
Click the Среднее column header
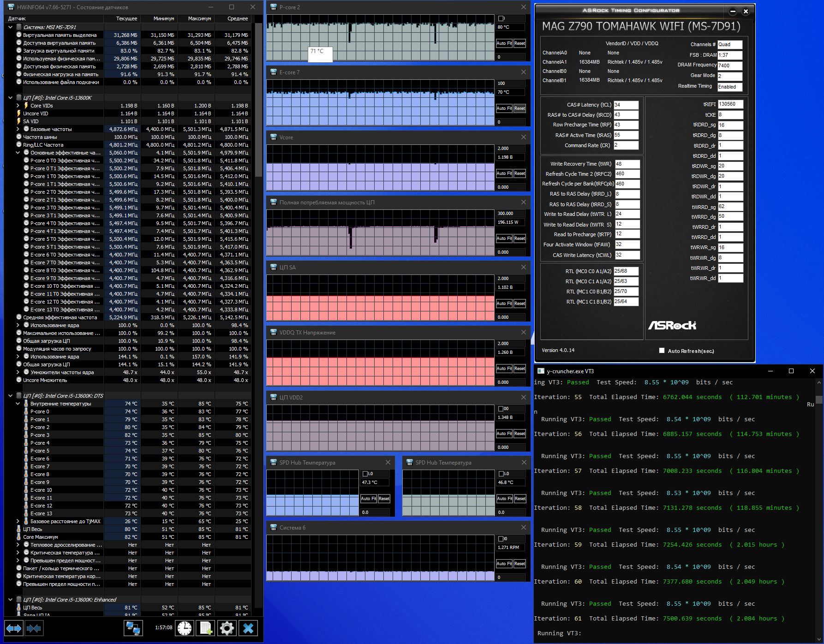point(233,18)
